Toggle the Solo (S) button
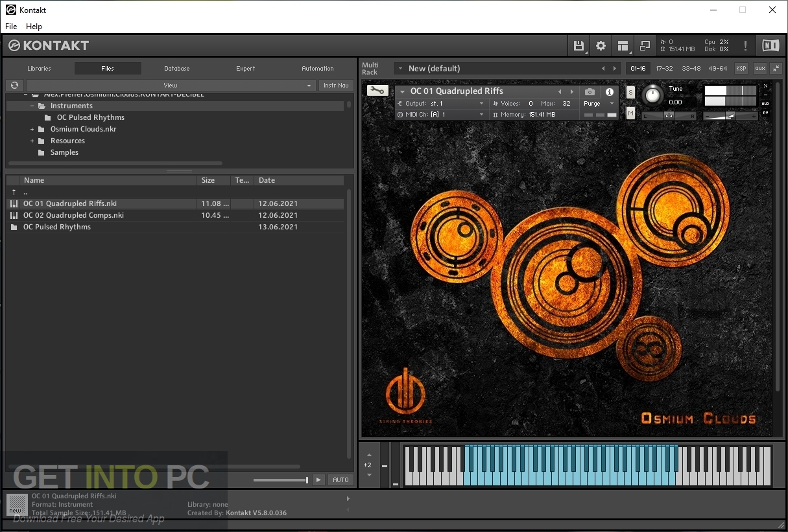The width and height of the screenshot is (788, 532). point(630,92)
